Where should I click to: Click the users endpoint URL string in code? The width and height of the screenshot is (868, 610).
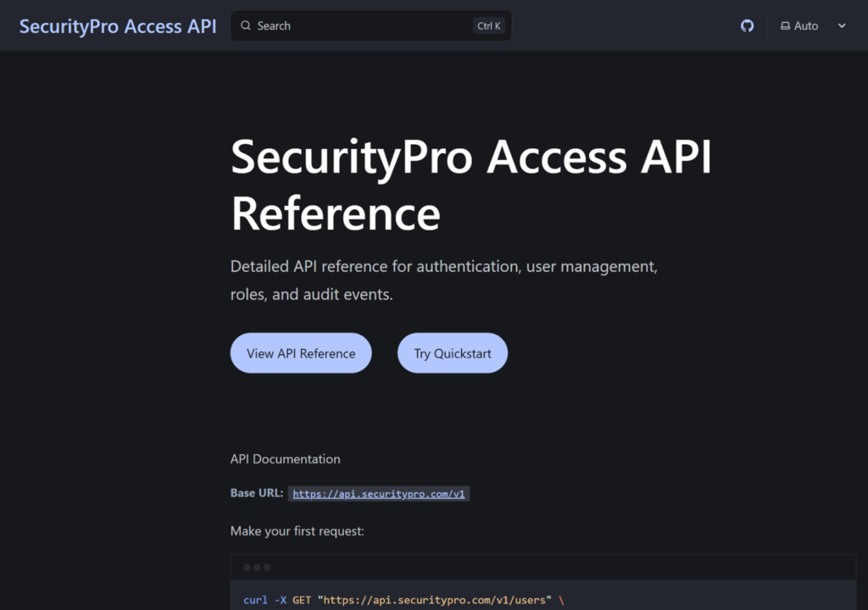434,601
